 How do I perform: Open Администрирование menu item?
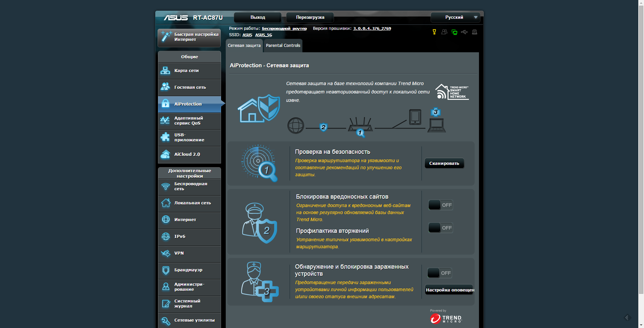pos(190,287)
